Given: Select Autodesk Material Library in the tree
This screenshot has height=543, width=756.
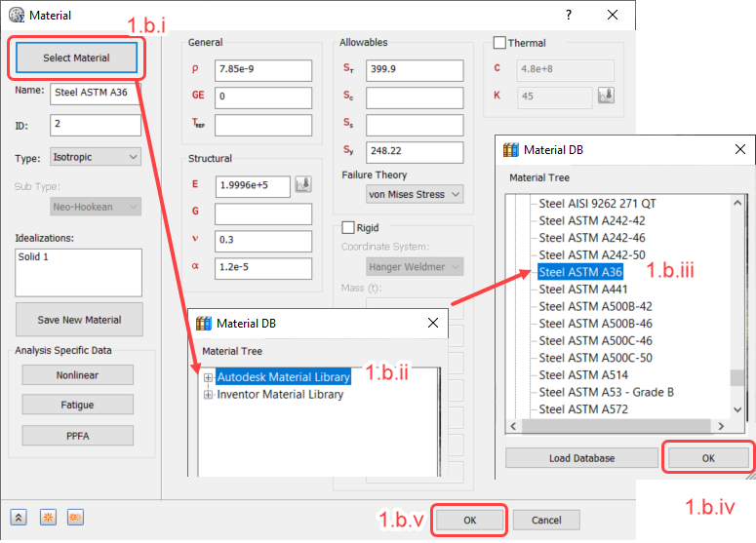Looking at the screenshot, I should coord(284,376).
